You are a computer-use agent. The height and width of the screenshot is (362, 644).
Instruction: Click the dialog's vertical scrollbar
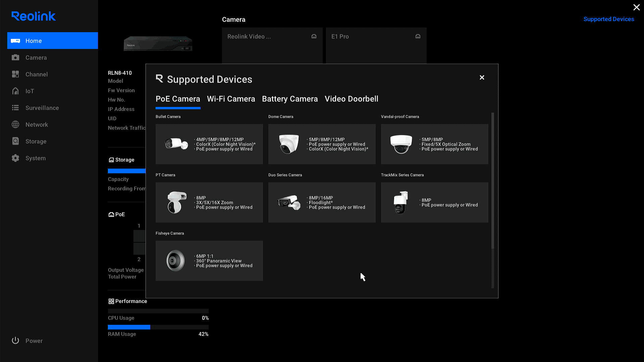pyautogui.click(x=493, y=181)
